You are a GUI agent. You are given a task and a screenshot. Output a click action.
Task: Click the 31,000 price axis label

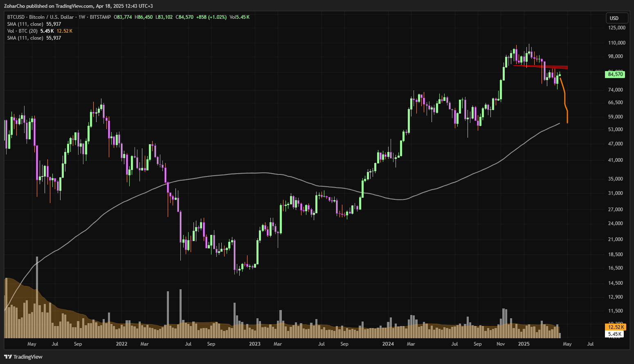616,193
